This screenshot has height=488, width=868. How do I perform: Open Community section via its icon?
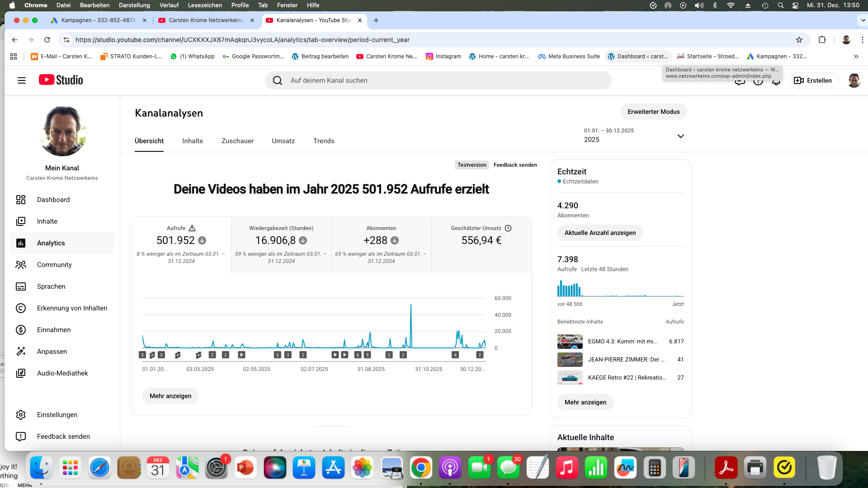(21, 265)
